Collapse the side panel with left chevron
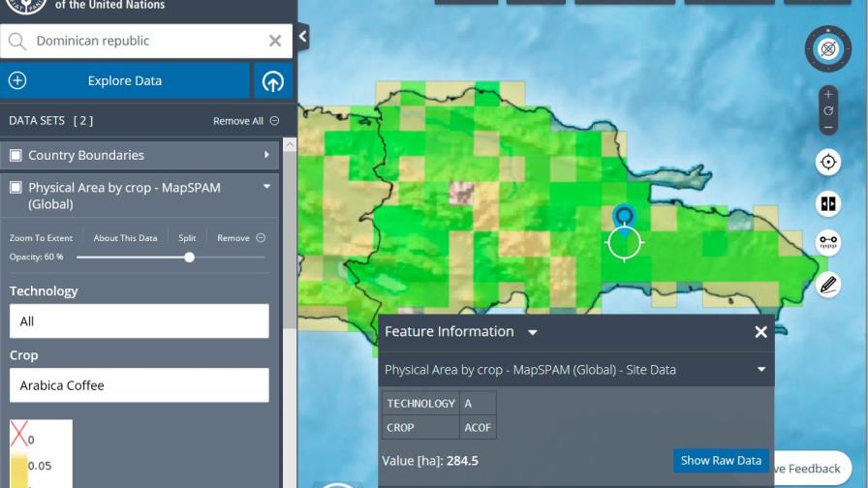 point(303,37)
